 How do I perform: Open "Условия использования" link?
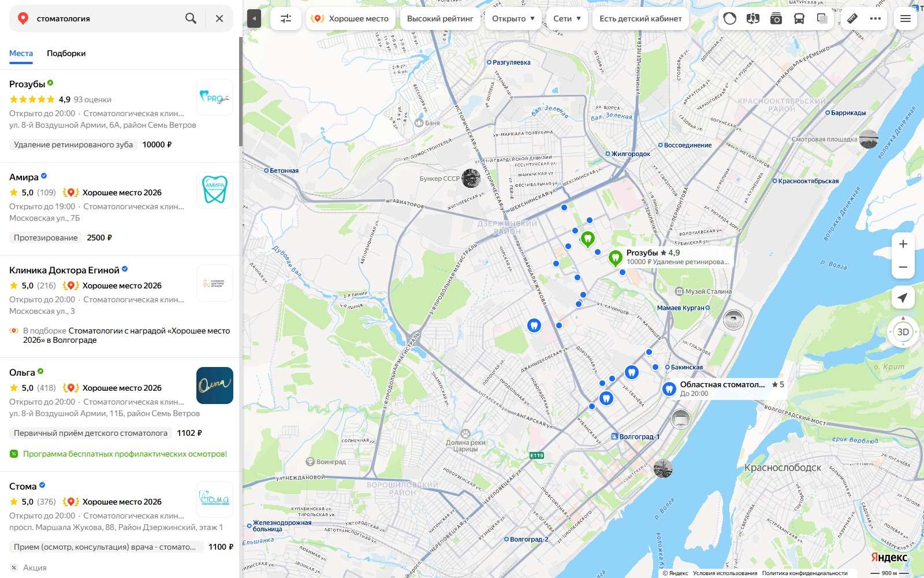(725, 573)
